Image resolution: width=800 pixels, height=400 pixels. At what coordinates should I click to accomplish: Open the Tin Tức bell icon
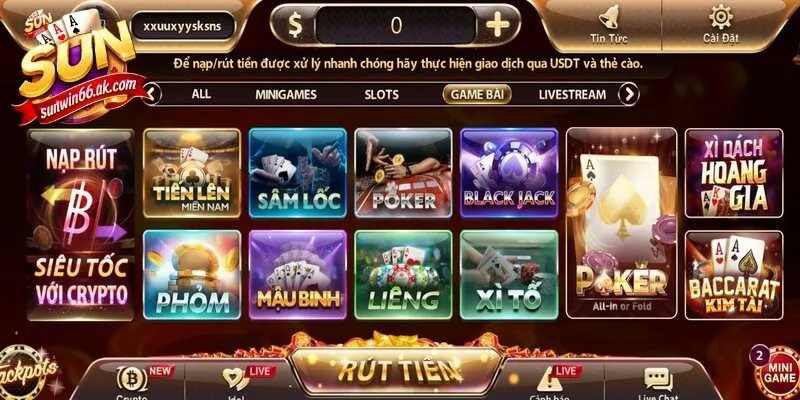609,17
